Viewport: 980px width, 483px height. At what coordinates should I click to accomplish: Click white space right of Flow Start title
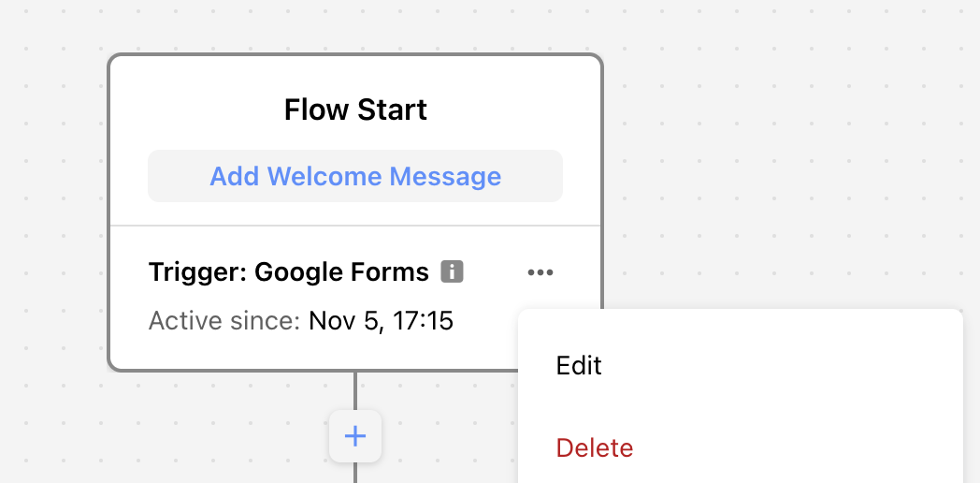pyautogui.click(x=512, y=110)
